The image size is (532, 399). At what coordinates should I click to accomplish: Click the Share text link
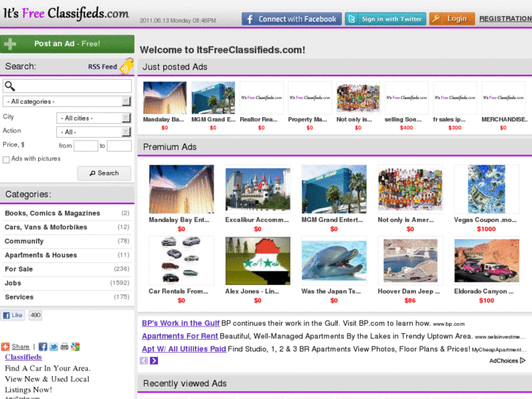click(20, 347)
